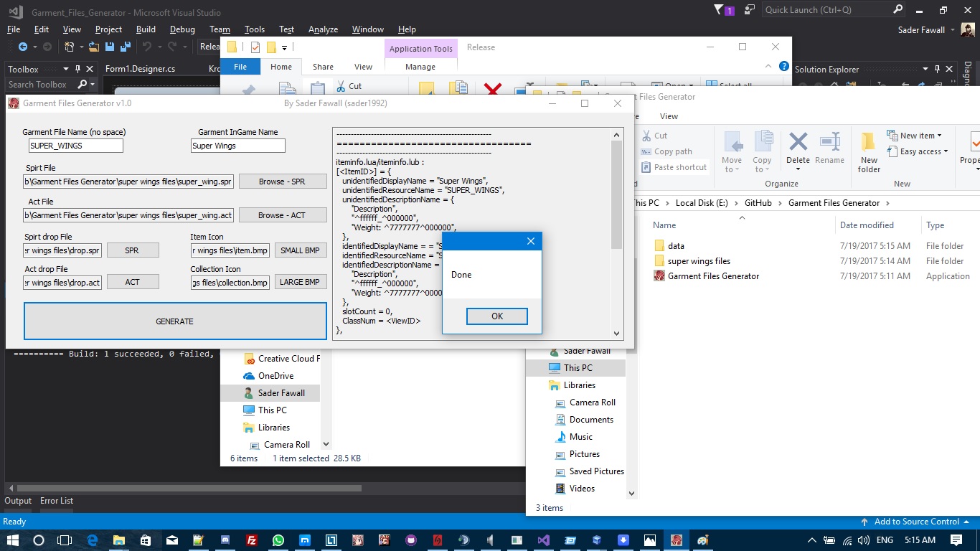The width and height of the screenshot is (980, 551).
Task: Open WhatsApp from the taskbar
Action: click(278, 540)
